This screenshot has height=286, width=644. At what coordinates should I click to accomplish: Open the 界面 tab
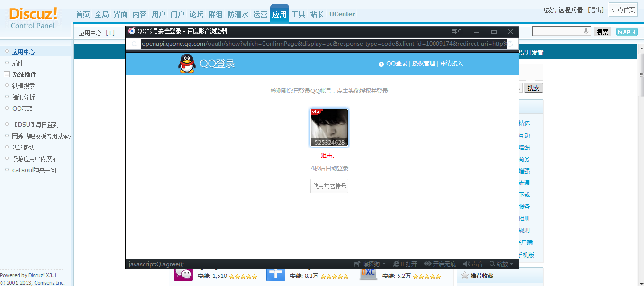[x=121, y=14]
